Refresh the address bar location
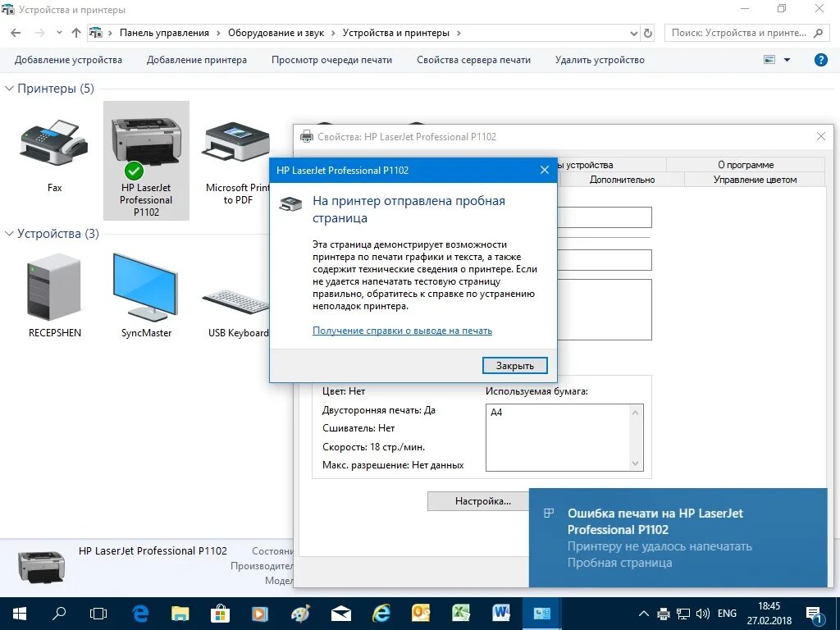 point(648,33)
